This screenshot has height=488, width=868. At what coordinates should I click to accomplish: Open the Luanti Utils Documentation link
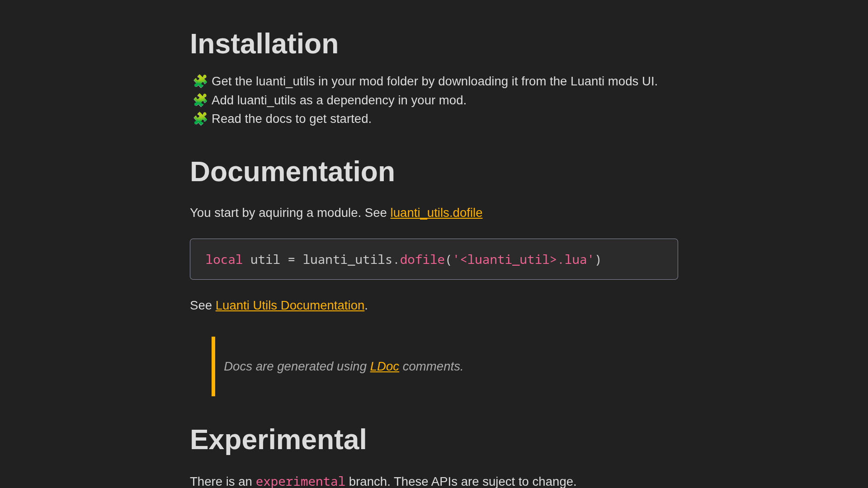290,305
